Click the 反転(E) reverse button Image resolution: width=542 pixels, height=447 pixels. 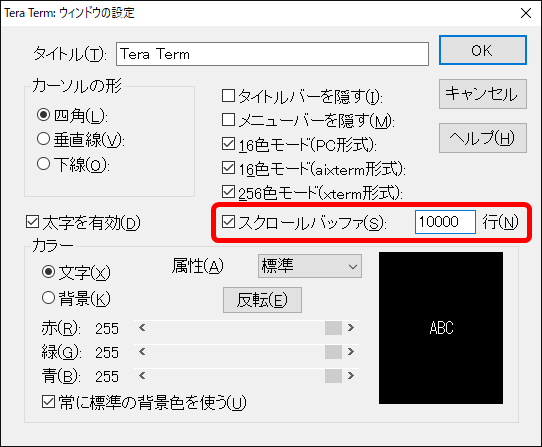pyautogui.click(x=262, y=300)
